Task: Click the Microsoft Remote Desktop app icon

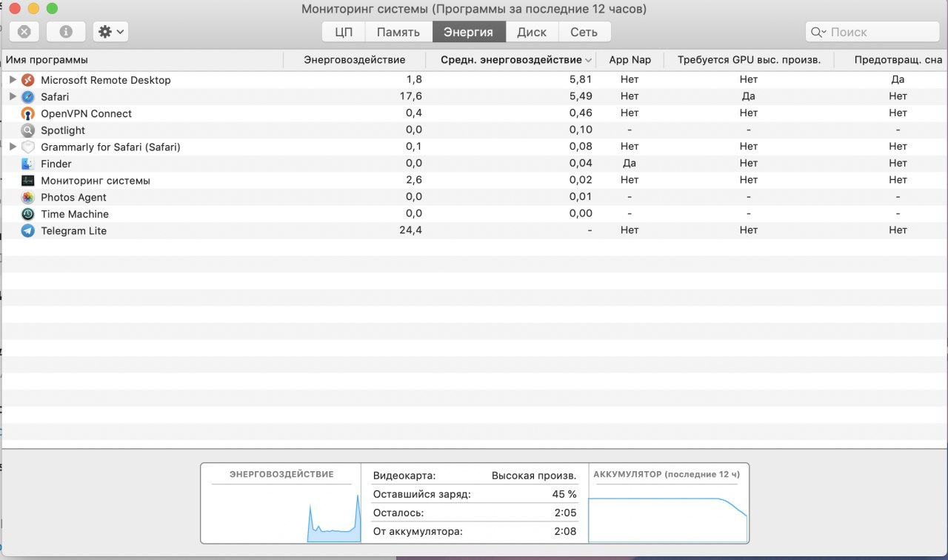Action: point(27,80)
